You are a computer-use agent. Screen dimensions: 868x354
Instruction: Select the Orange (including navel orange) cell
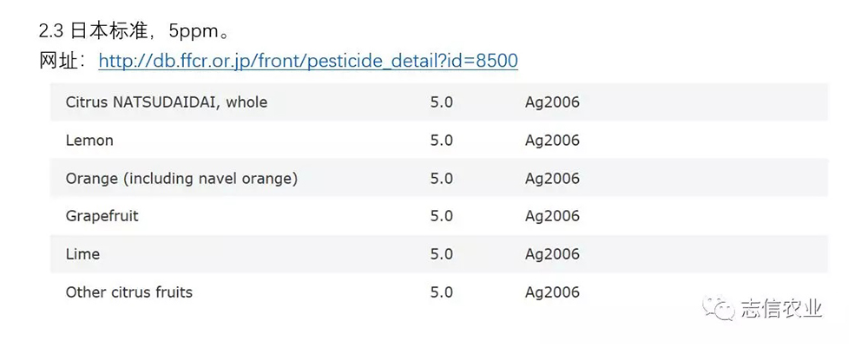[181, 179]
